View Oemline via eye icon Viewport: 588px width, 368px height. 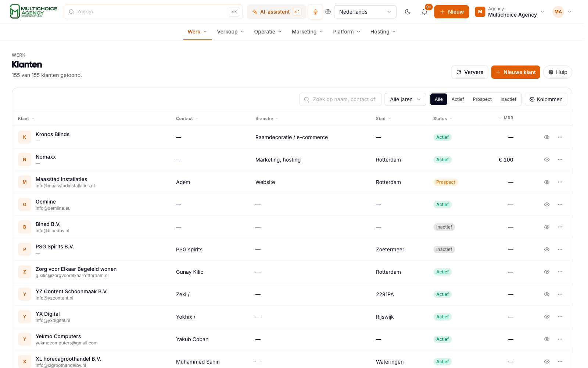click(x=547, y=205)
